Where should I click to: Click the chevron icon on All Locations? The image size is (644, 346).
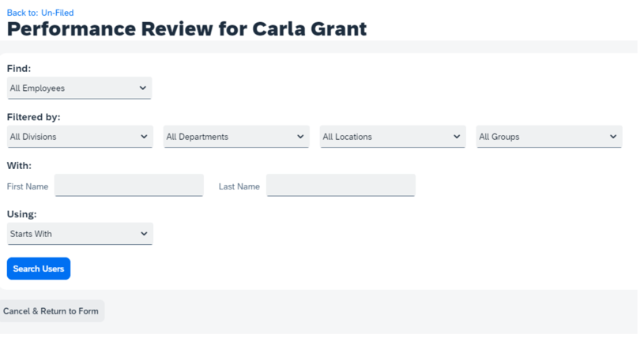point(457,137)
